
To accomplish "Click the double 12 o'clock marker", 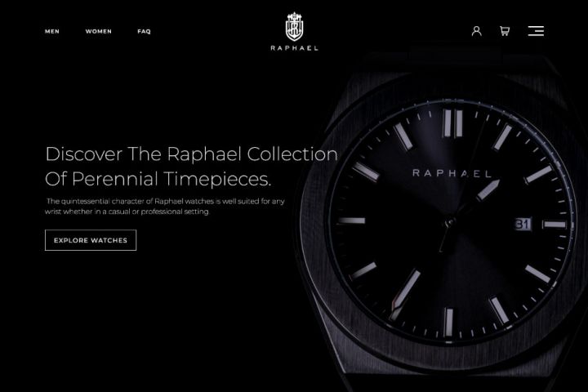I will pyautogui.click(x=452, y=123).
